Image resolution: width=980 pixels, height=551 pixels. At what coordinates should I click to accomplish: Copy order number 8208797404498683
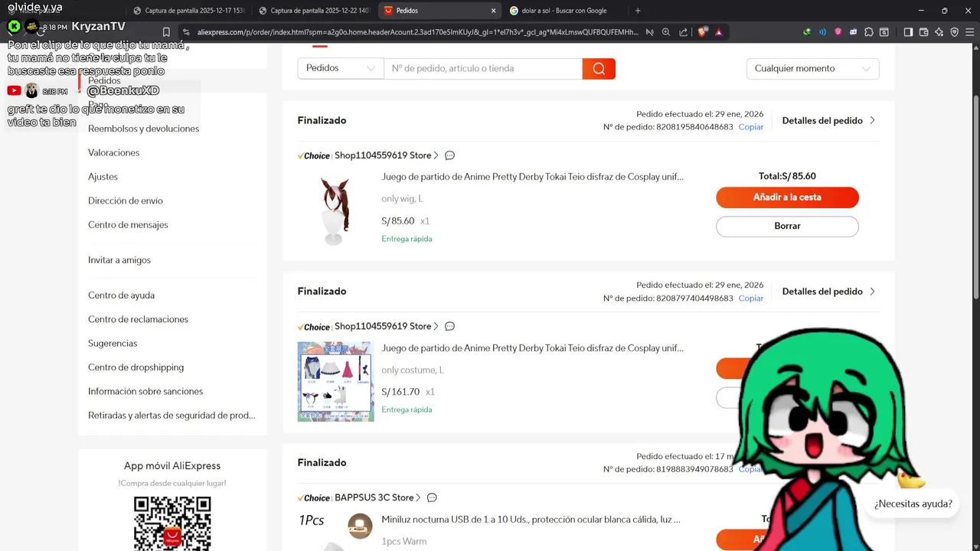pyautogui.click(x=750, y=298)
